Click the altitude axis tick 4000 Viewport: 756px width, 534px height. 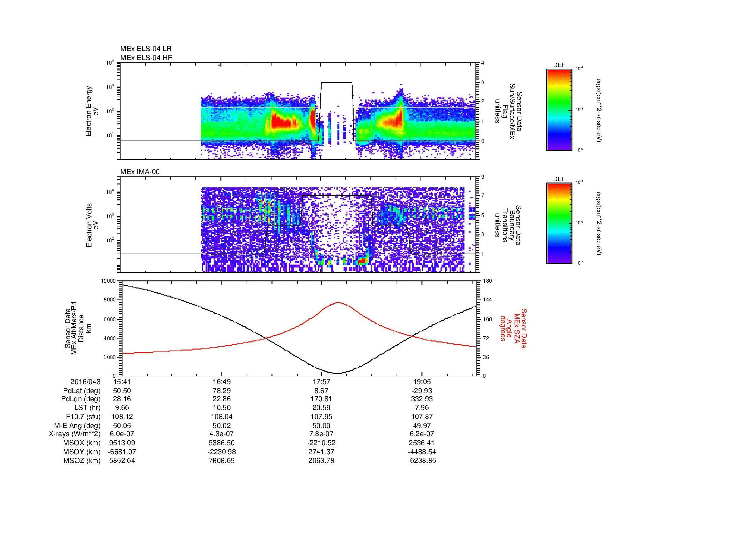tap(110, 338)
